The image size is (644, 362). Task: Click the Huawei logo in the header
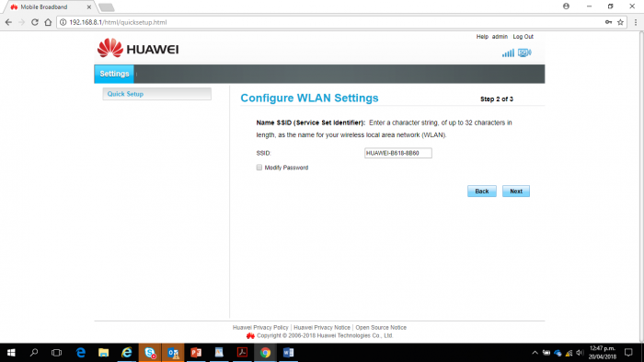point(138,49)
